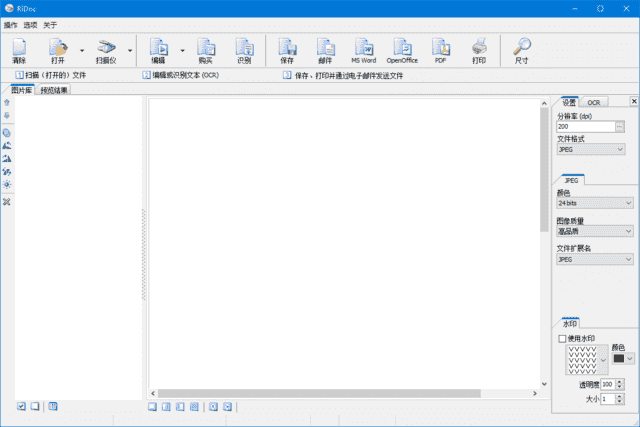Open the watermark pattern dropdown
Viewport: 640px width, 427px height.
pyautogui.click(x=603, y=360)
